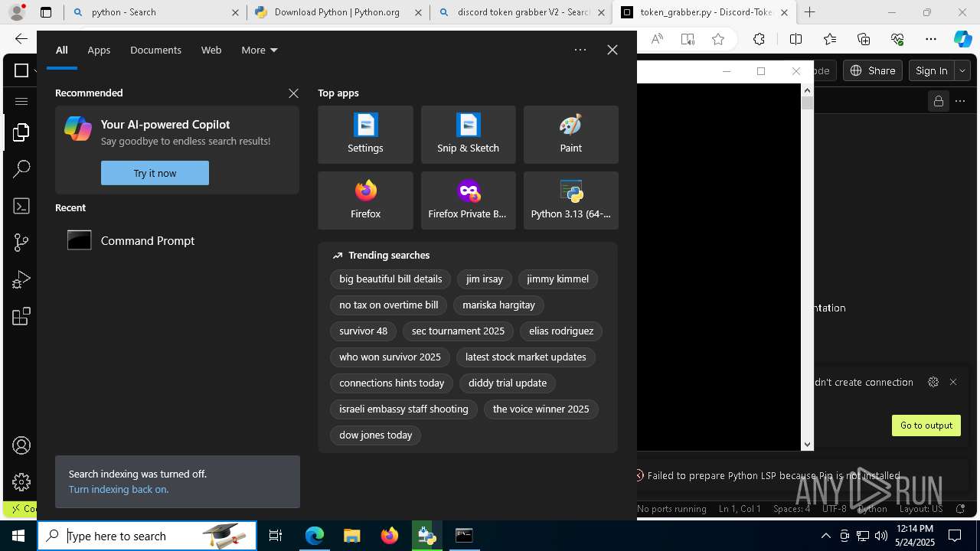Launch Firefox from Top apps
The image size is (980, 551).
point(365,201)
